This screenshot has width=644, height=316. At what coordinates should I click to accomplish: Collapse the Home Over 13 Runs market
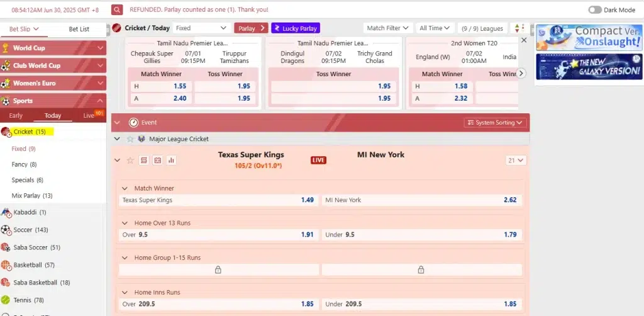(x=125, y=223)
